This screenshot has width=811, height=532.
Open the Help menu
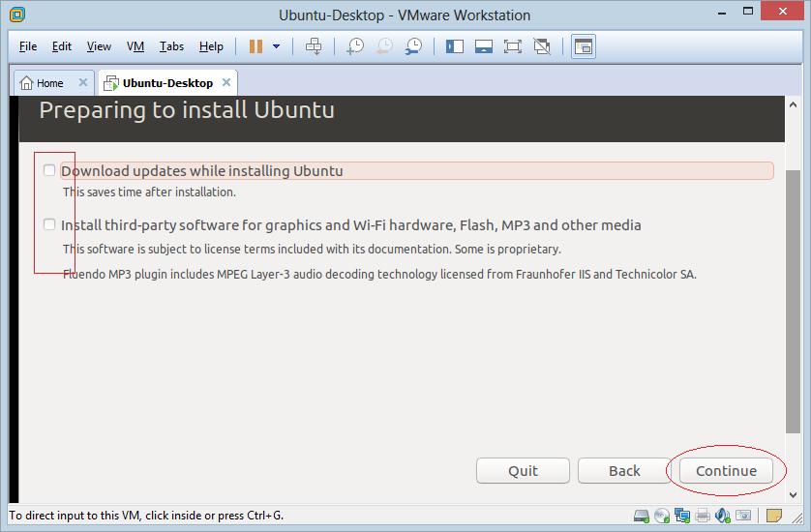click(x=211, y=46)
